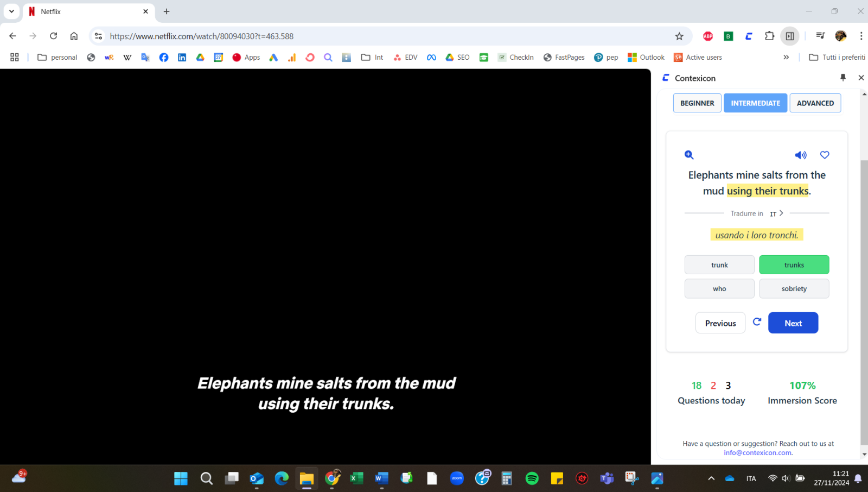Expand the hidden bookmarks overflow chevron
The image size is (868, 492).
click(786, 57)
